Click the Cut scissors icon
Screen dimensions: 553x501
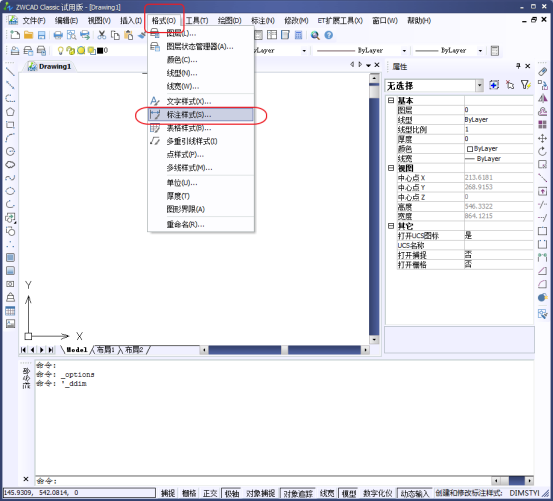click(102, 35)
